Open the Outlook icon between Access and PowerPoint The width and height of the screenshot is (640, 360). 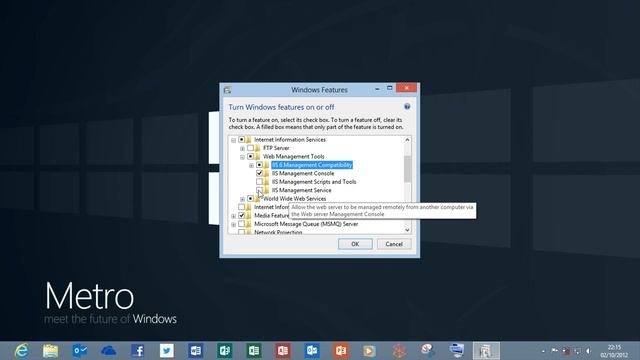[312, 351]
